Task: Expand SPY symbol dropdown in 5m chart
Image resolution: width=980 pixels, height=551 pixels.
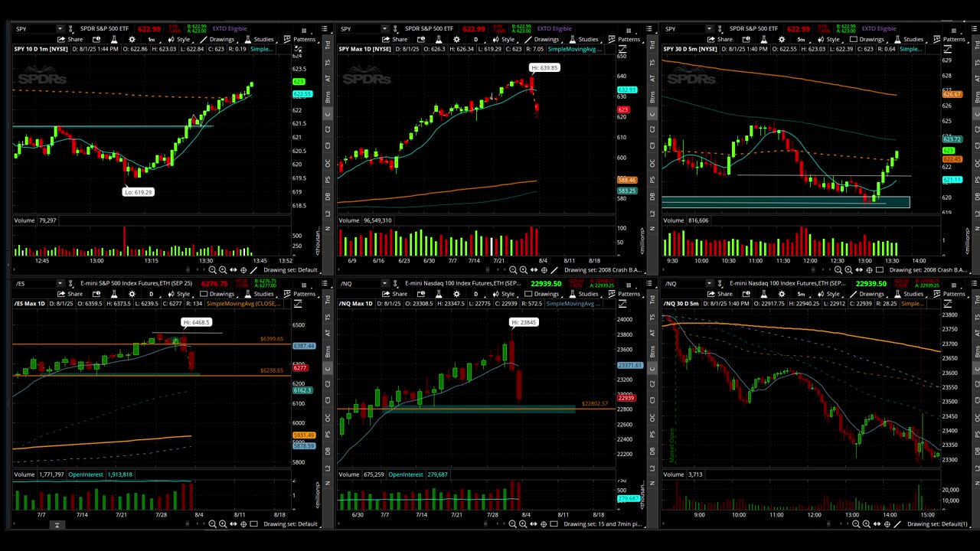Action: point(709,28)
